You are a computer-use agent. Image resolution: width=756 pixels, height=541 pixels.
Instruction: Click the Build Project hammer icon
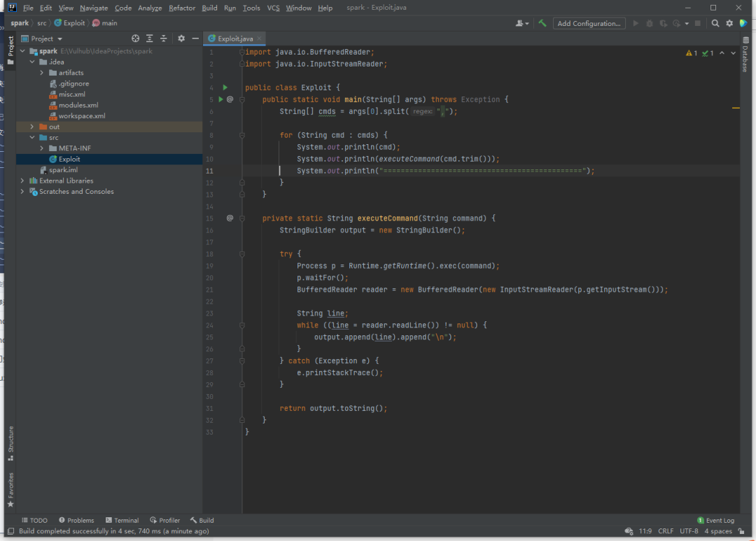pos(542,23)
